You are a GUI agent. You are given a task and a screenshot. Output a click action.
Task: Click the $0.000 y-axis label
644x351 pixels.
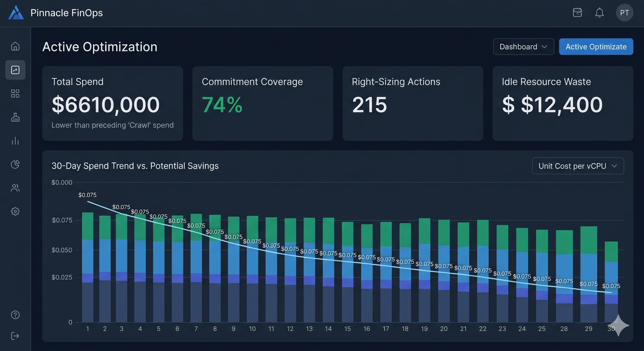pos(62,182)
